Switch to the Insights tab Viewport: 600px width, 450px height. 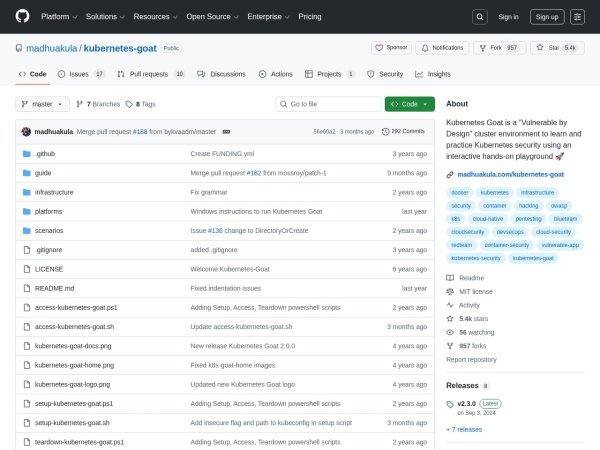(x=433, y=74)
